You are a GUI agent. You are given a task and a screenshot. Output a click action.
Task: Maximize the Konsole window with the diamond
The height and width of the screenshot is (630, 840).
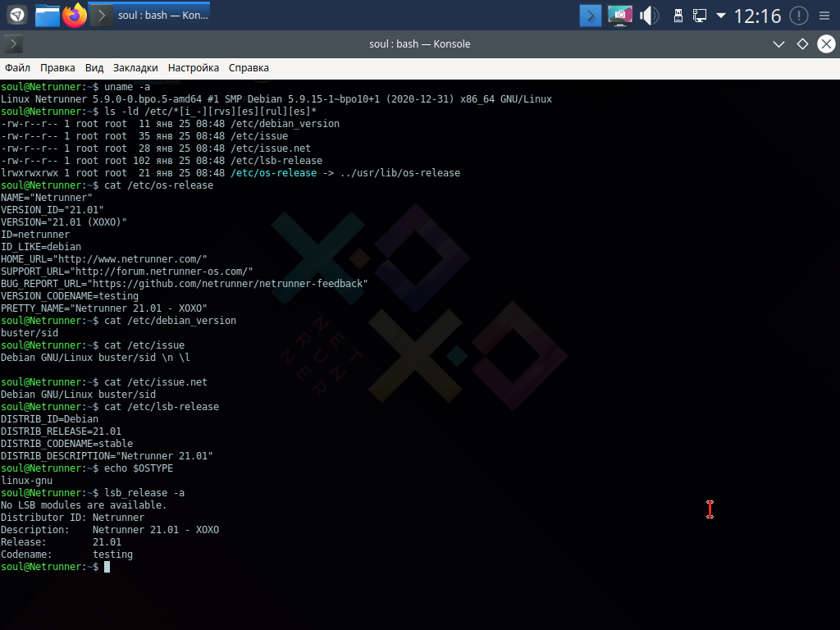(x=802, y=44)
